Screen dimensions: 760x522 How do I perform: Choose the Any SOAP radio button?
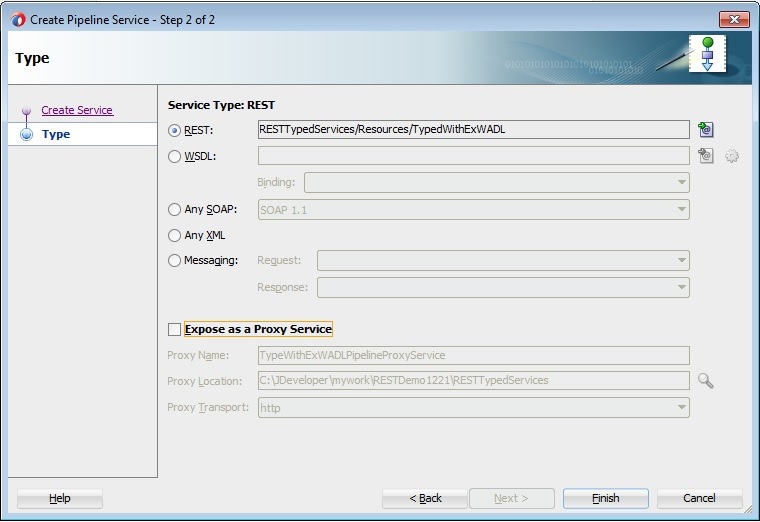[x=175, y=210]
